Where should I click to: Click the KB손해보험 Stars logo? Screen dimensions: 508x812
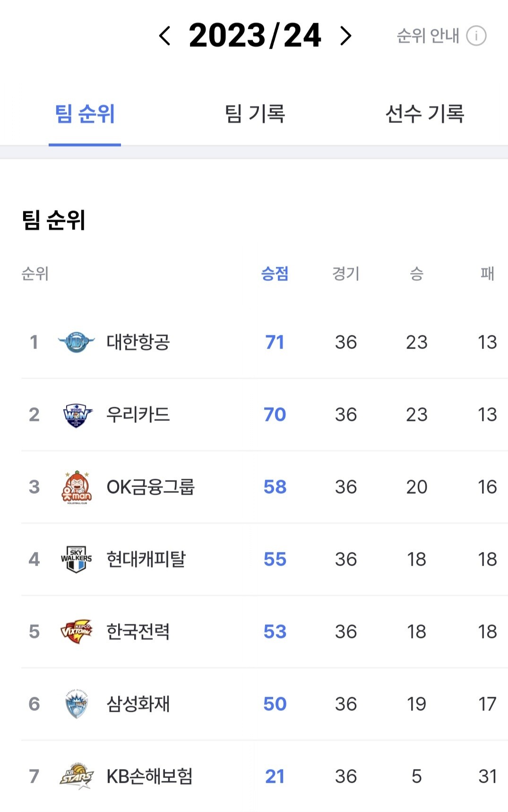(77, 776)
